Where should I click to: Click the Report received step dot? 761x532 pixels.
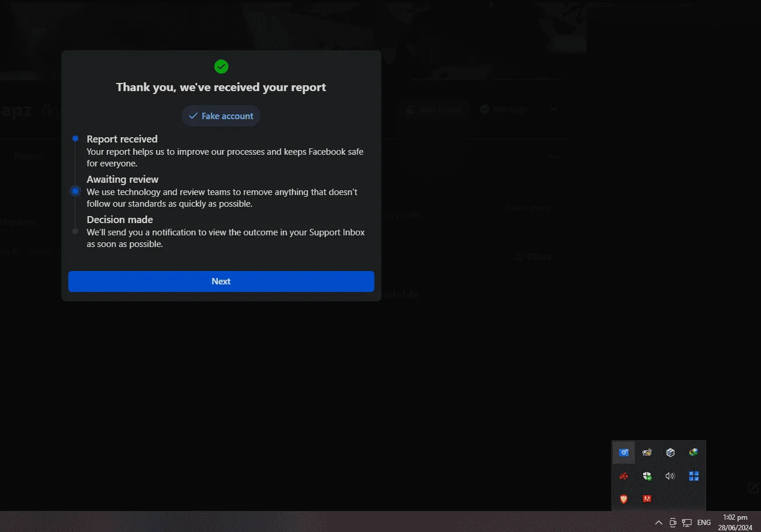(x=75, y=138)
